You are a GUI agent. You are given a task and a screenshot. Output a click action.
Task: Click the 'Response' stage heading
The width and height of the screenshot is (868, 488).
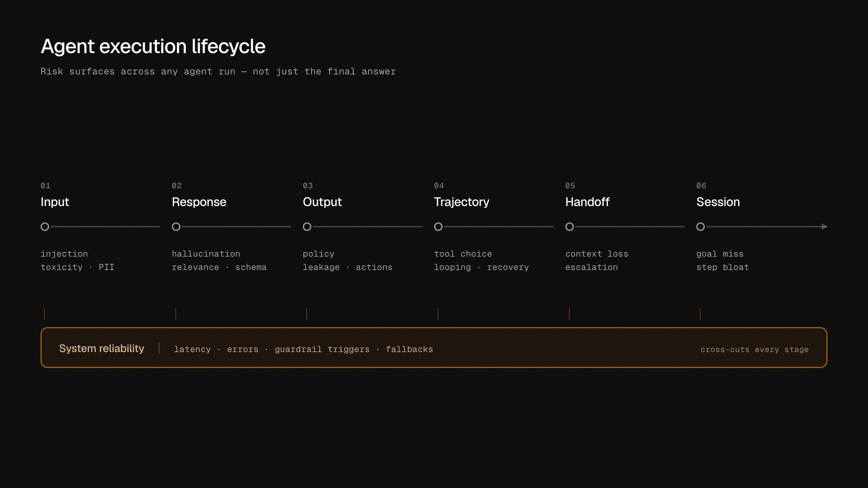click(x=199, y=202)
